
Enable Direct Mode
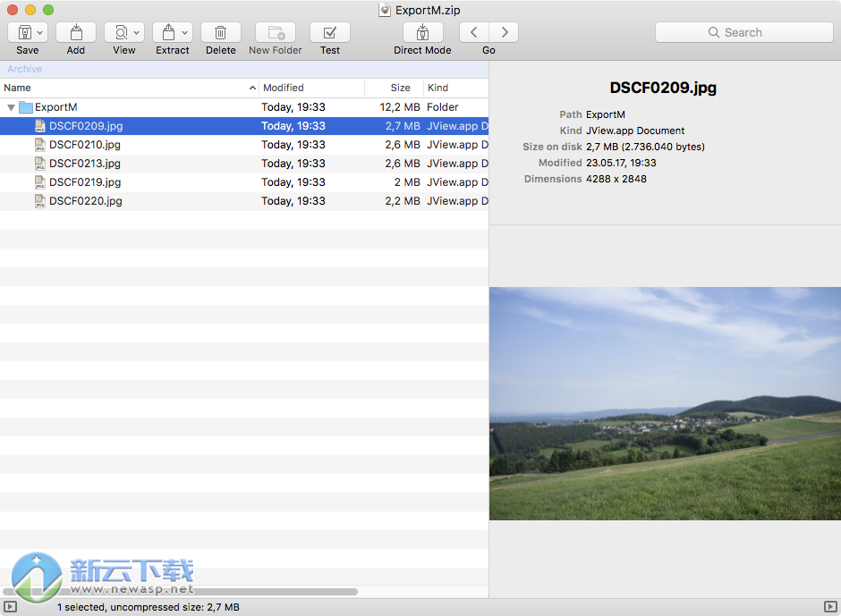click(421, 31)
